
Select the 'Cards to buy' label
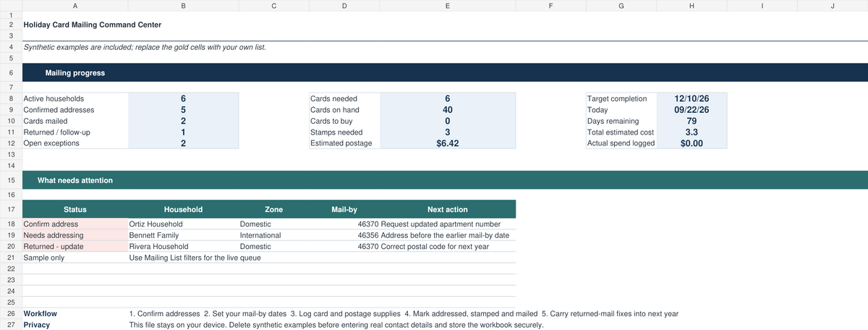coord(344,121)
